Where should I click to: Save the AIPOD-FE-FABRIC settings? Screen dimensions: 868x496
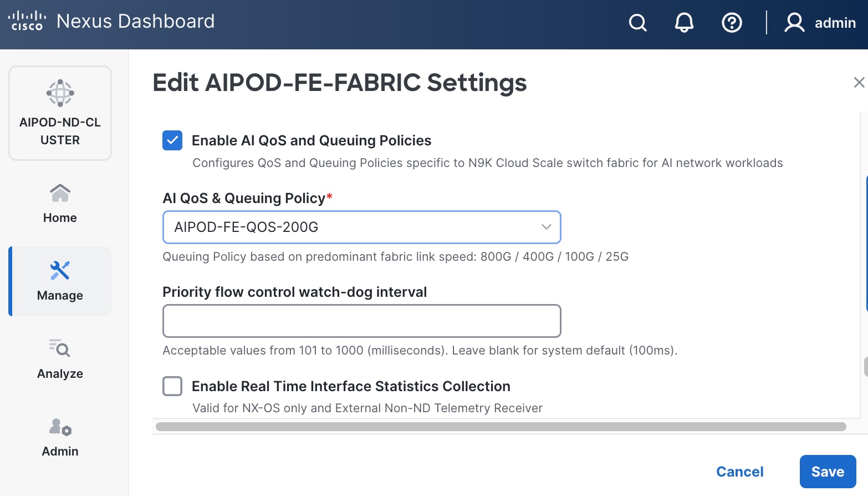pos(828,471)
